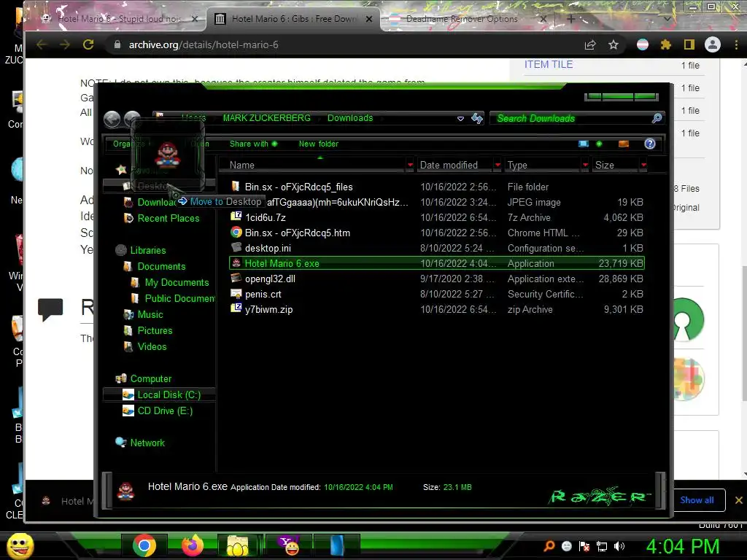747x560 pixels.
Task: Click New folder in Explorer toolbar
Action: pos(318,144)
